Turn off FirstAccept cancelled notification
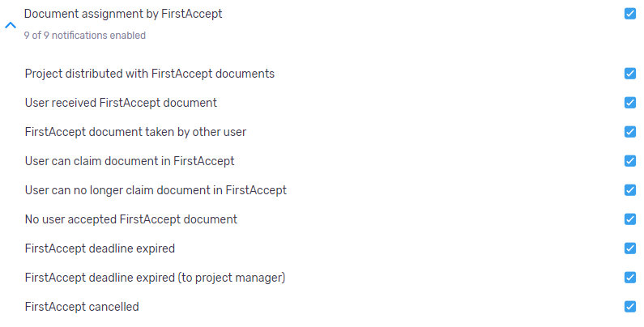The width and height of the screenshot is (644, 327). [x=630, y=307]
